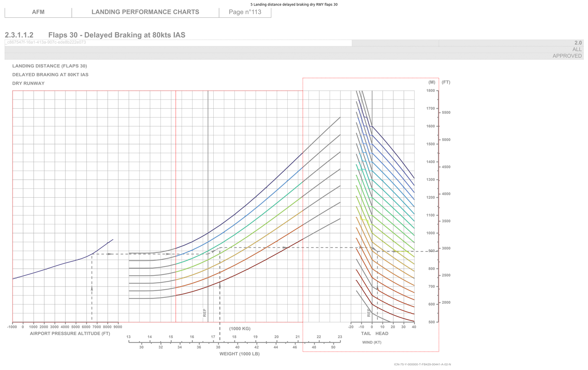Click the 17 value on the kilogram scale

click(213, 337)
